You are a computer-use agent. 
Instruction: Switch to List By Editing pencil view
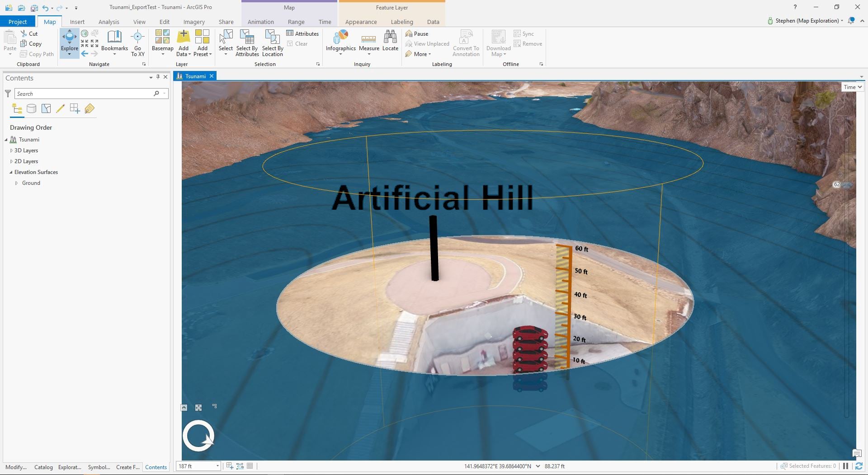point(60,109)
